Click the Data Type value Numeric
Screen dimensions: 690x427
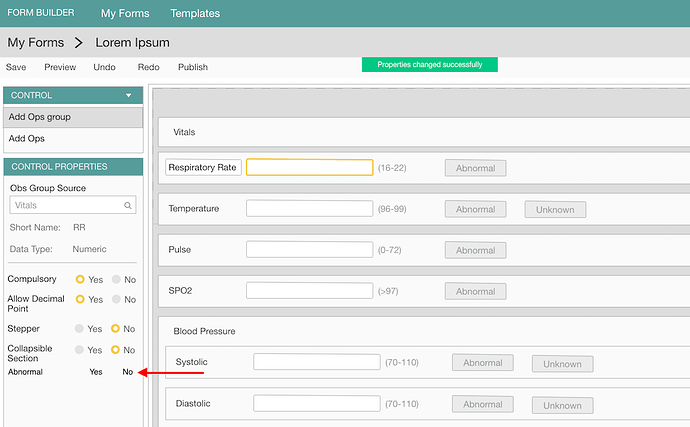(89, 249)
